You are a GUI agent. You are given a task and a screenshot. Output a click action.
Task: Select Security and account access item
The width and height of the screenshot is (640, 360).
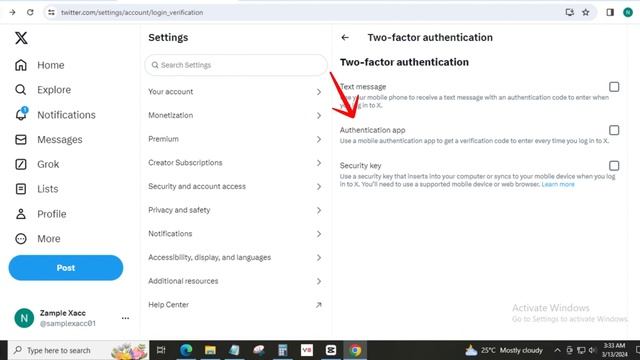[236, 187]
